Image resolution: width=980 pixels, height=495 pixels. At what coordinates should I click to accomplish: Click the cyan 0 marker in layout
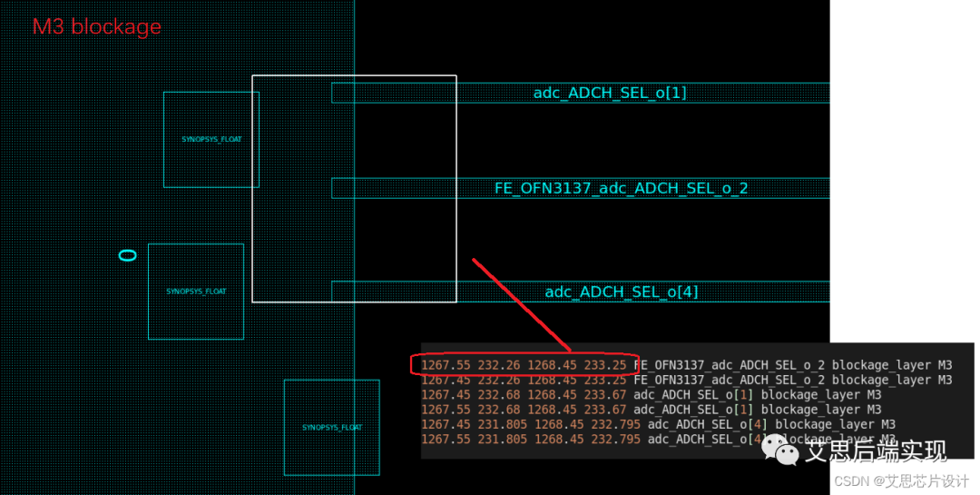click(128, 255)
